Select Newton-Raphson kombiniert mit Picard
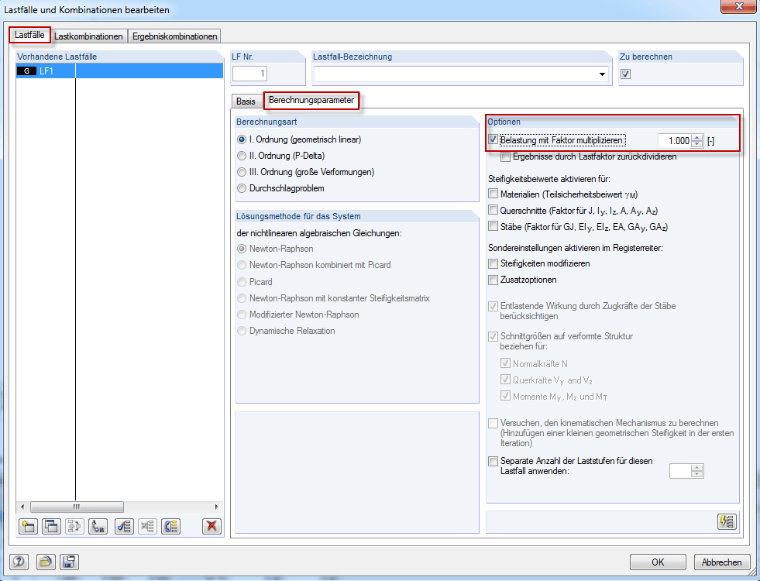760x581 pixels. [241, 265]
